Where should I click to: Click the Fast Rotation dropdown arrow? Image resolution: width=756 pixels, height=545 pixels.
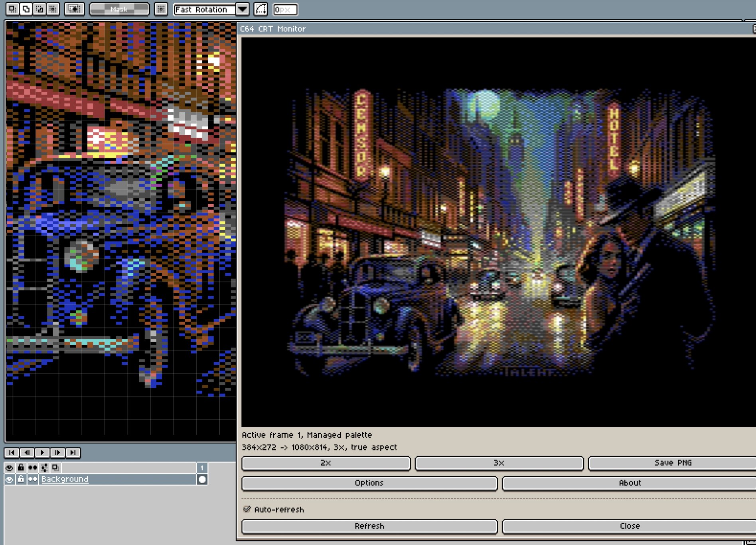pyautogui.click(x=243, y=9)
